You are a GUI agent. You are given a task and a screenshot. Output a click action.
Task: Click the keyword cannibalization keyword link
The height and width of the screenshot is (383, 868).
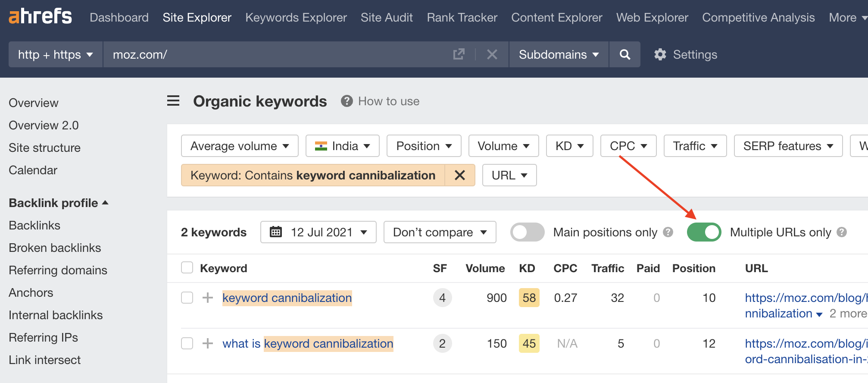point(287,298)
